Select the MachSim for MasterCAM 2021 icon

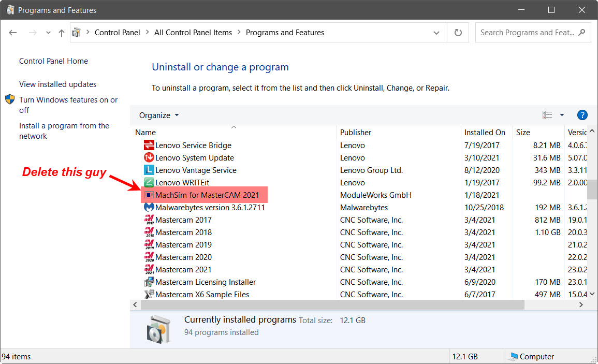[149, 195]
